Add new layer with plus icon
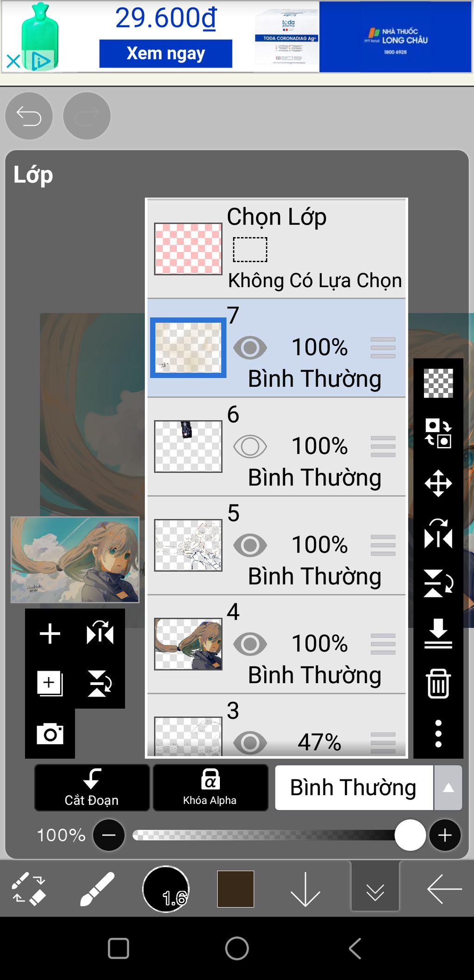The width and height of the screenshot is (474, 980). click(x=50, y=633)
